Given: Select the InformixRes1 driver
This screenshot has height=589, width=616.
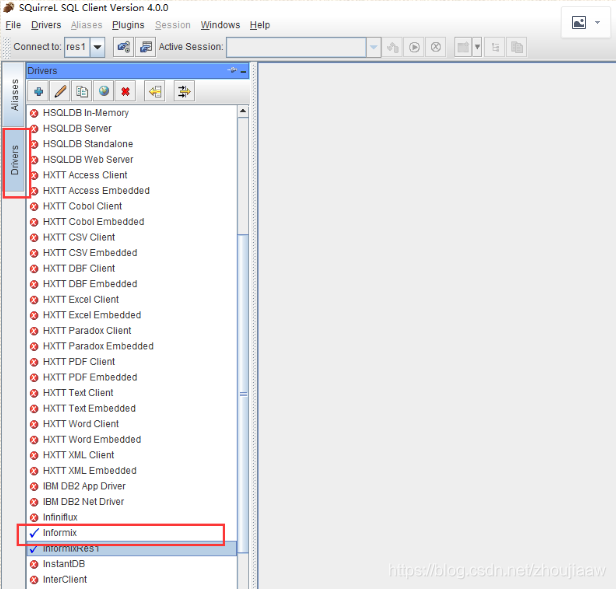Looking at the screenshot, I should pos(132,548).
